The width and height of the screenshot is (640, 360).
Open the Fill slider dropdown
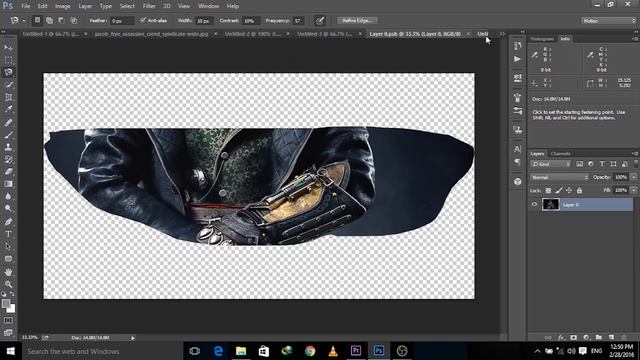pos(633,190)
